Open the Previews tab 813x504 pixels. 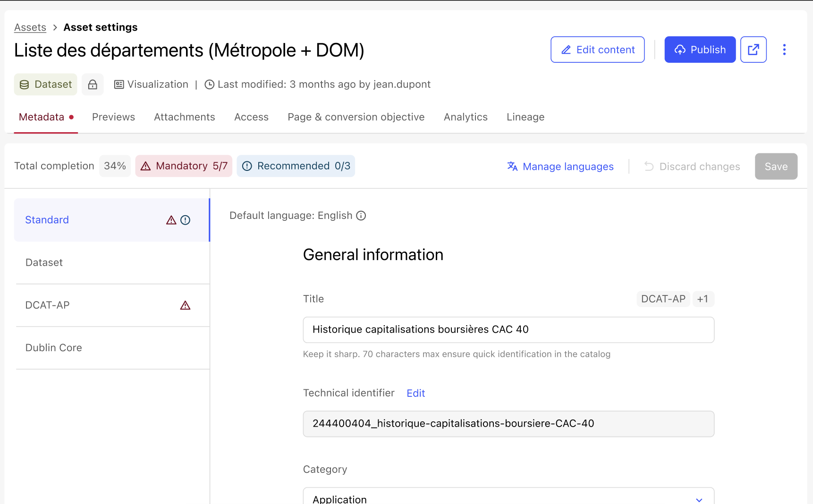coord(113,117)
